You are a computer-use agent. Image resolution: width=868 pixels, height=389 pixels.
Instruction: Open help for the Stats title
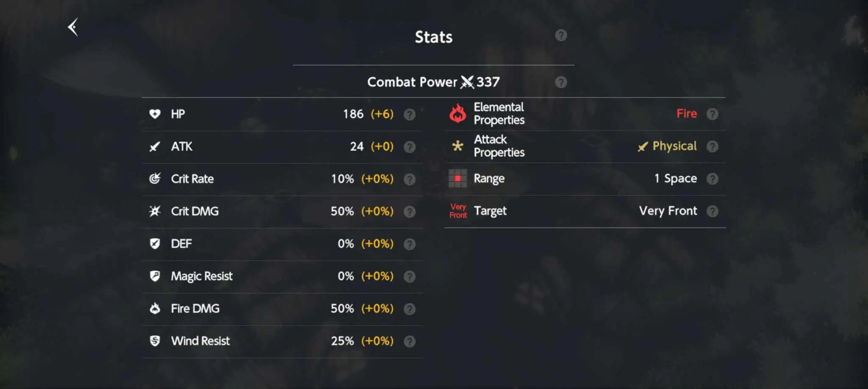561,36
